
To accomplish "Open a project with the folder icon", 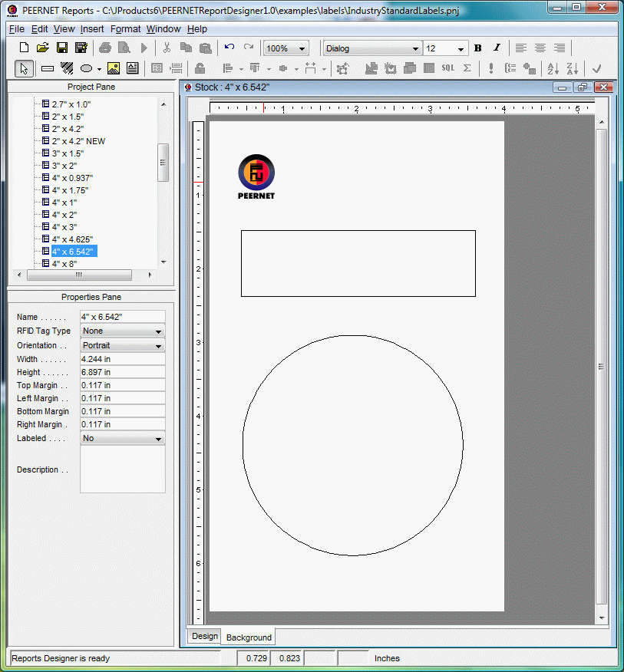I will pyautogui.click(x=42, y=48).
